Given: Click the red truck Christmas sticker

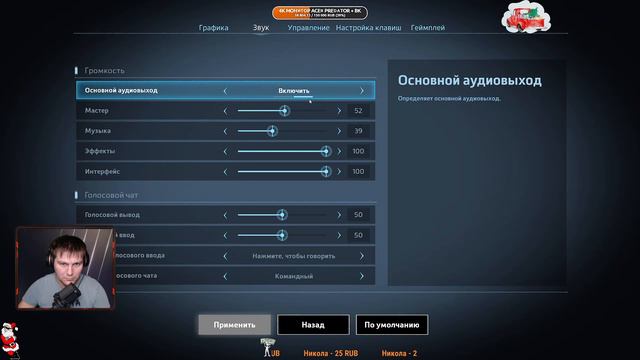Looking at the screenshot, I should tap(526, 18).
